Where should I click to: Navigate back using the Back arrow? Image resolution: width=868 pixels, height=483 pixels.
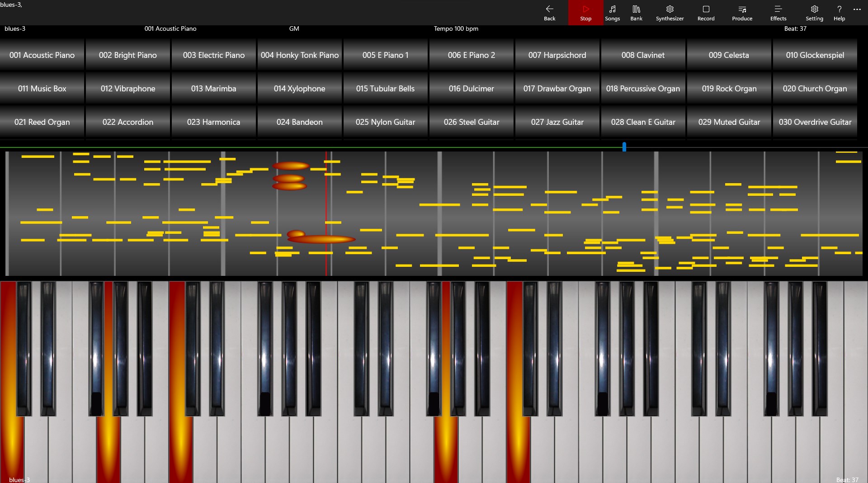coord(549,13)
